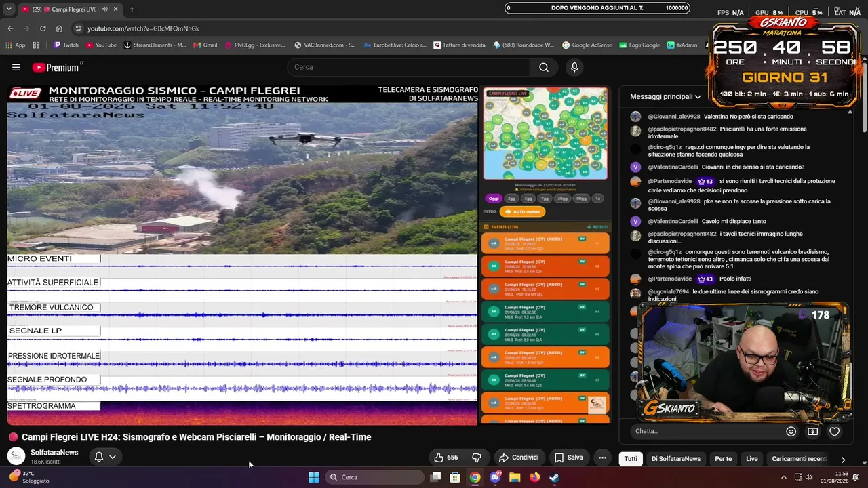Image resolution: width=868 pixels, height=488 pixels.
Task: Open Discord from the taskbar
Action: [495, 477]
